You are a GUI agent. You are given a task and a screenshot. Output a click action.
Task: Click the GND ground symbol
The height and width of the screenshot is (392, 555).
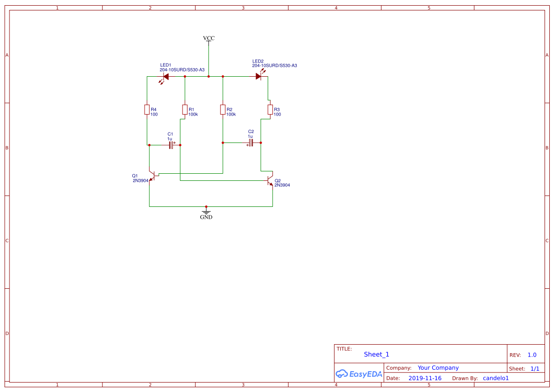click(x=206, y=213)
